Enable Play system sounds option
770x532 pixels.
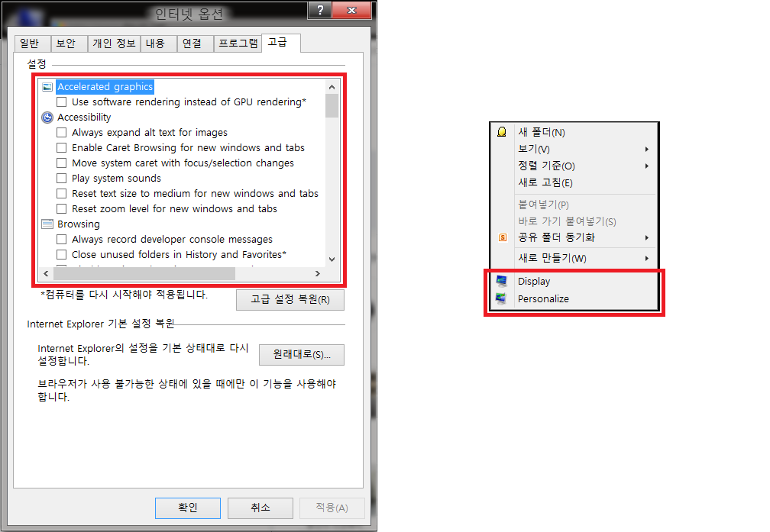[61, 178]
